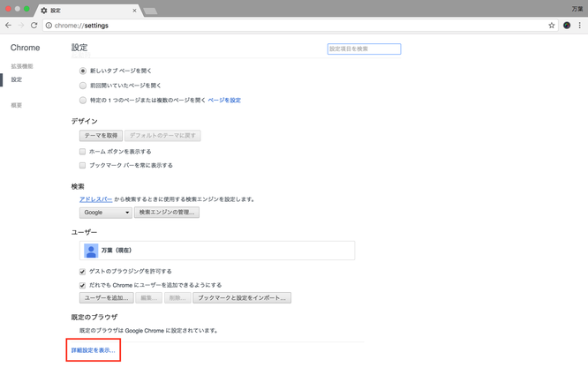Click the 編集... button

[149, 298]
